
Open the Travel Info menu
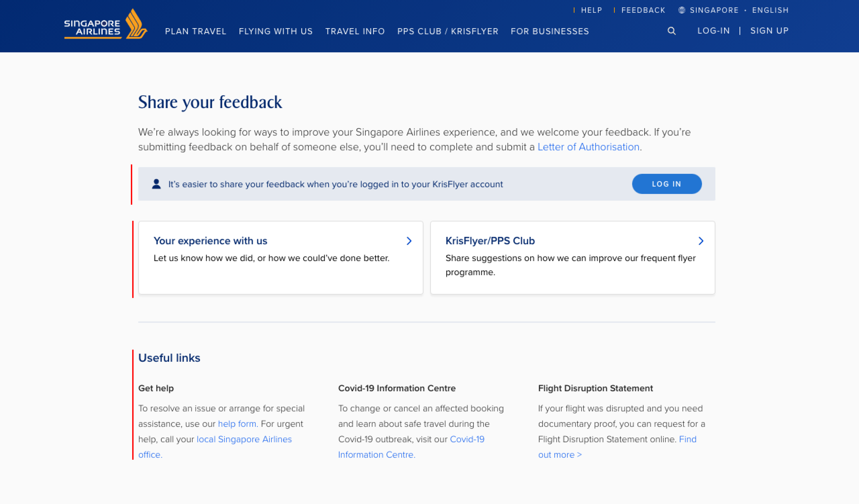point(355,31)
